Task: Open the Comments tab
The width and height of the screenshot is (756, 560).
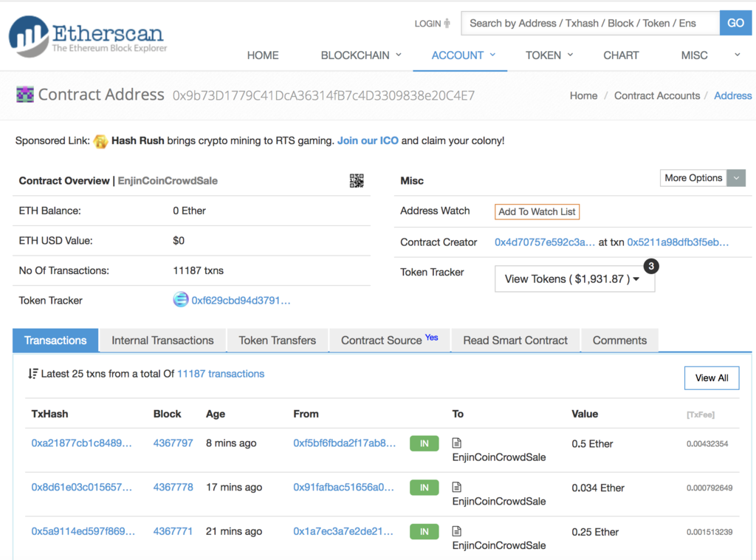Action: tap(619, 340)
